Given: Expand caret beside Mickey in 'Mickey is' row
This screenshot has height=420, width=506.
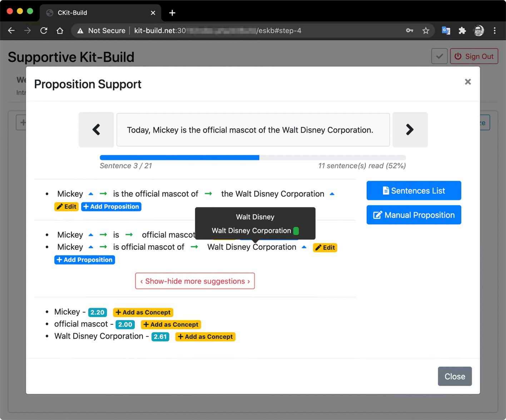Looking at the screenshot, I should point(91,235).
